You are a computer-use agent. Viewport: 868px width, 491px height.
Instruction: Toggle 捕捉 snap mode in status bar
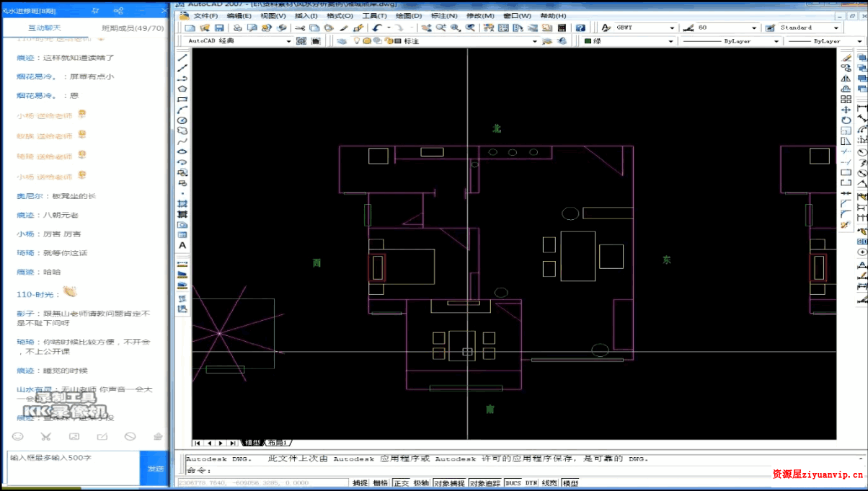click(360, 483)
